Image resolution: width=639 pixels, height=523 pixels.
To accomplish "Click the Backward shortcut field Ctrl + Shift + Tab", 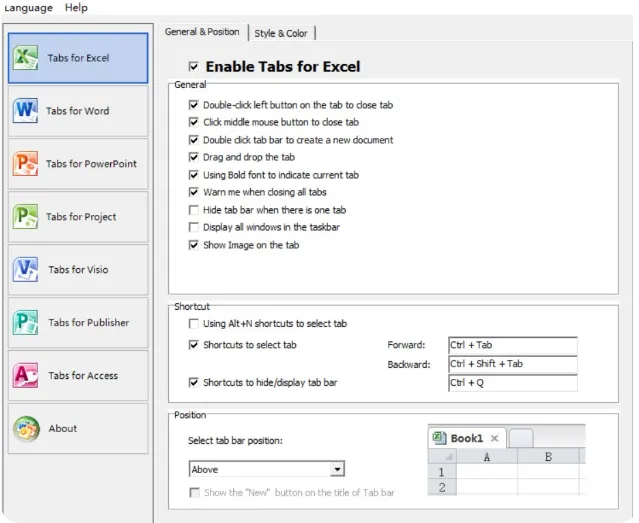I will [513, 364].
